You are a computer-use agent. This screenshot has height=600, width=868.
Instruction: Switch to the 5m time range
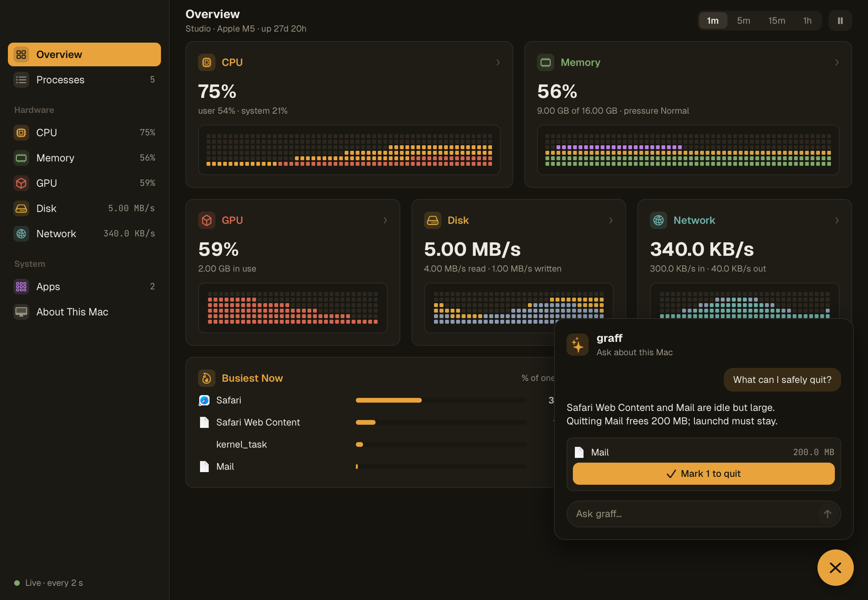point(744,21)
